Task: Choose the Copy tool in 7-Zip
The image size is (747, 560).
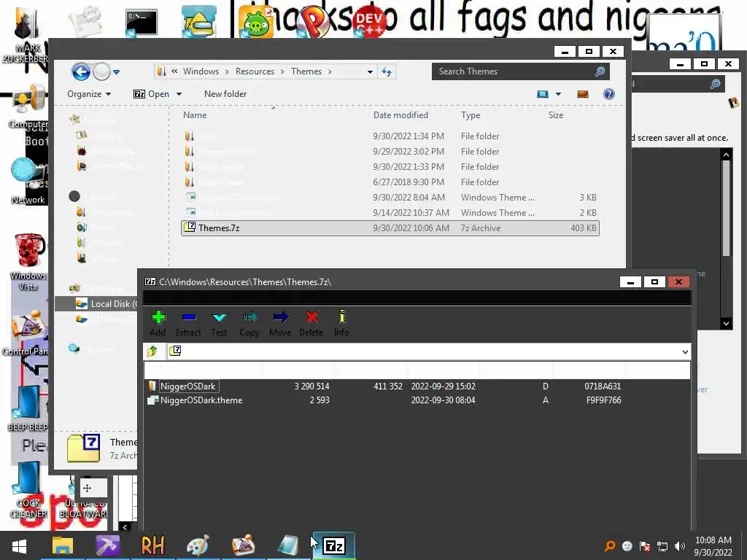Action: (249, 323)
